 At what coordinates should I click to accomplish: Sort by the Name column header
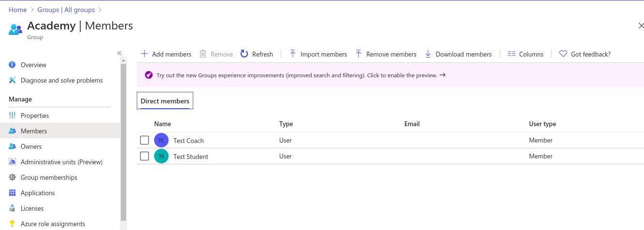162,124
